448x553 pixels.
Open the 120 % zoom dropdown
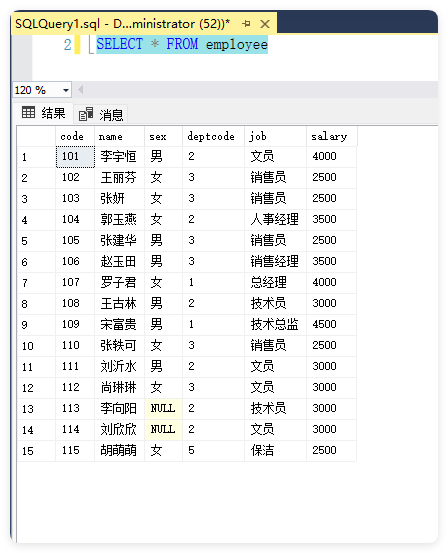[x=66, y=90]
